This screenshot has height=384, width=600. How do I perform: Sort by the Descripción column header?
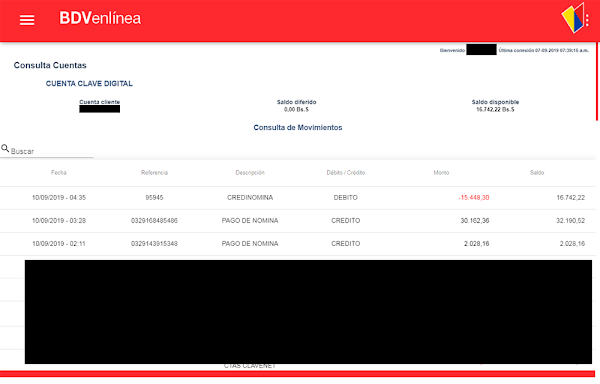point(250,172)
